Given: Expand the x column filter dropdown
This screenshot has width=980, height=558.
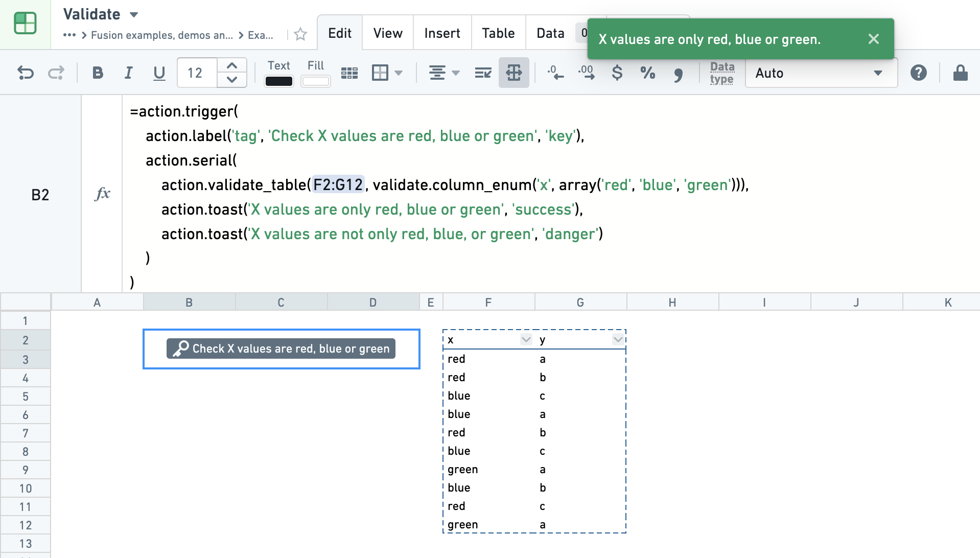Looking at the screenshot, I should click(526, 340).
